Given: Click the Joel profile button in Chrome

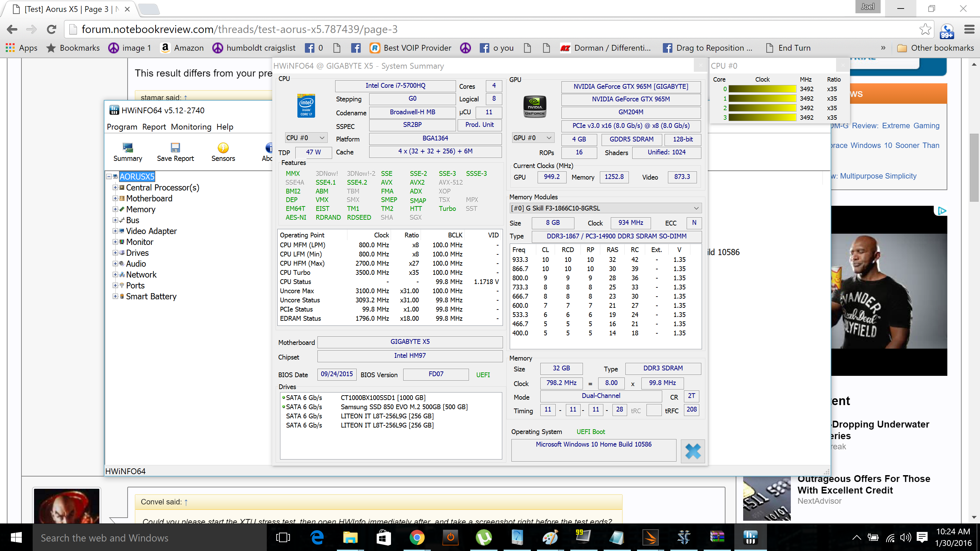Looking at the screenshot, I should point(867,7).
